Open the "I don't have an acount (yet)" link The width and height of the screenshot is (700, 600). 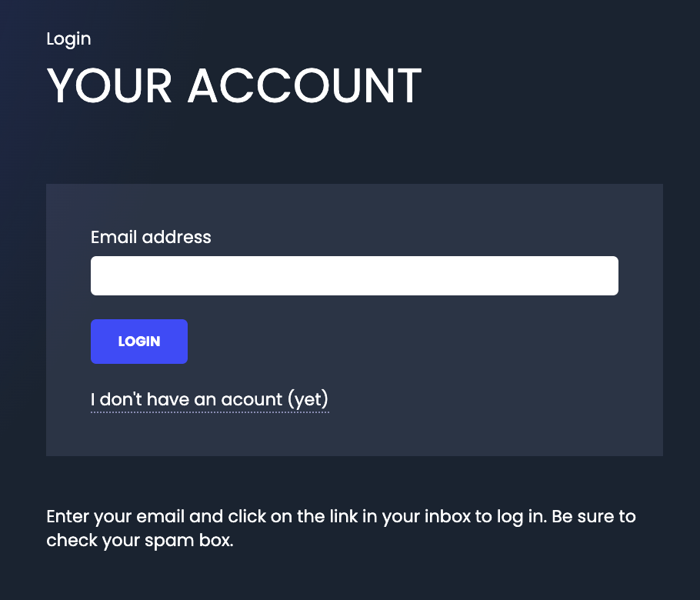tap(209, 400)
